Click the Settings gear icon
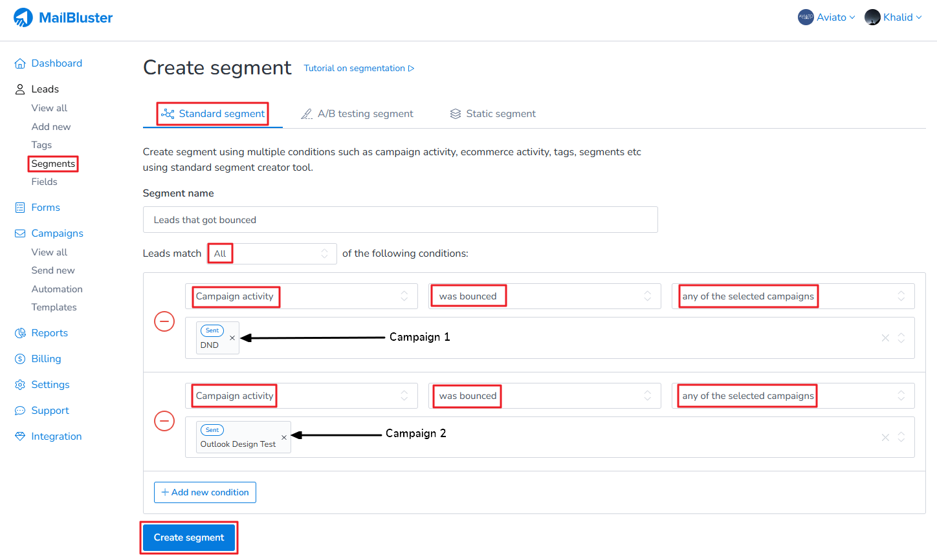 tap(20, 385)
